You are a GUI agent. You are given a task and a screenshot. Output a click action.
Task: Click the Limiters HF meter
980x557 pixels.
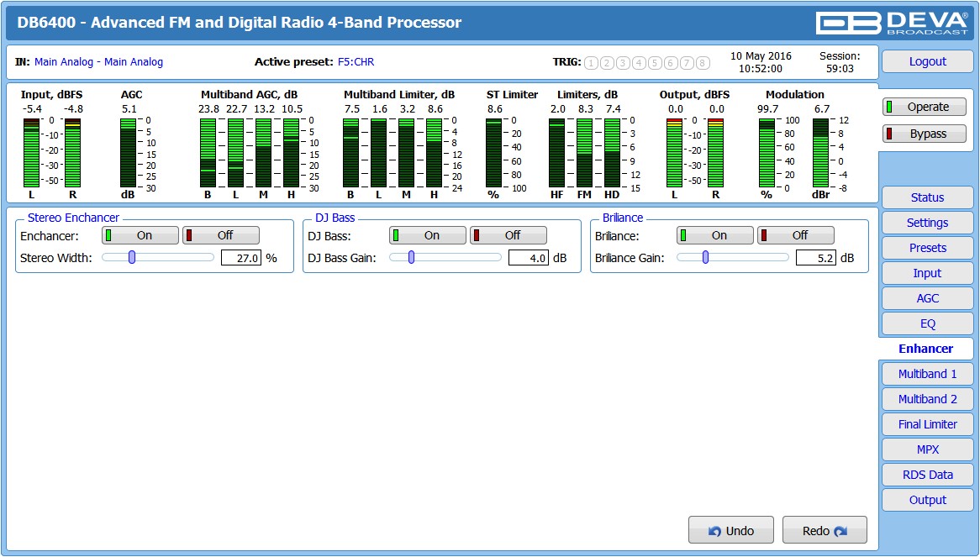point(557,153)
